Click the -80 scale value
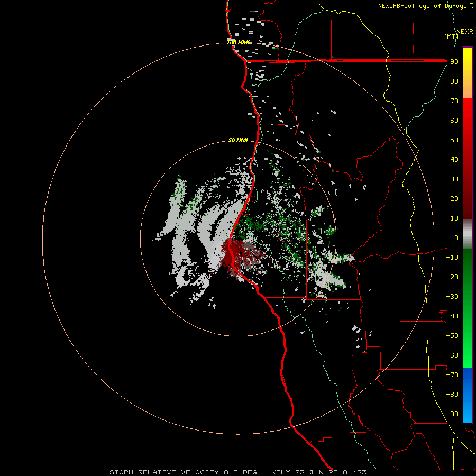 pyautogui.click(x=452, y=395)
